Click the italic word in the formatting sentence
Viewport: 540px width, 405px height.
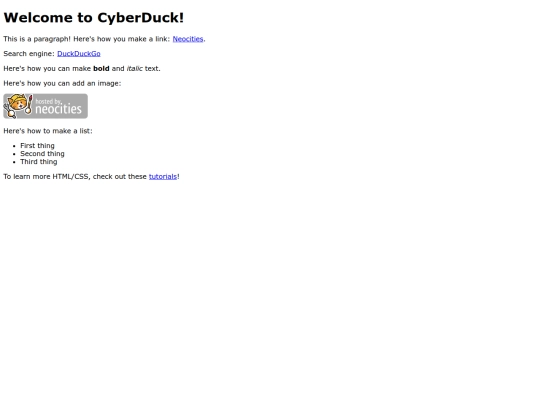134,69
